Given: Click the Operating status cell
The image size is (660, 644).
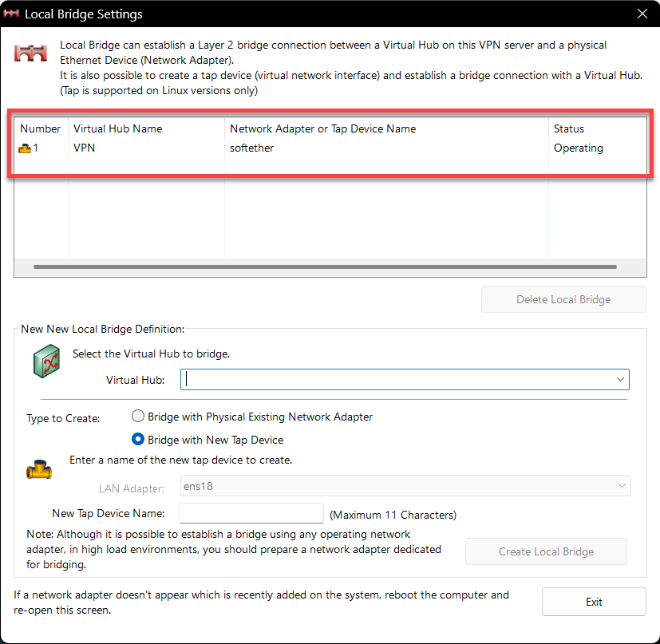Looking at the screenshot, I should click(x=579, y=148).
